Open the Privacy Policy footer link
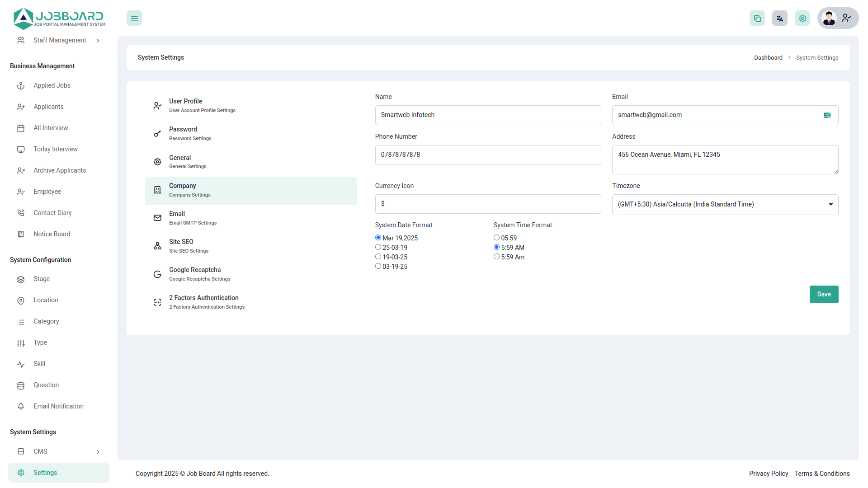 (768, 474)
